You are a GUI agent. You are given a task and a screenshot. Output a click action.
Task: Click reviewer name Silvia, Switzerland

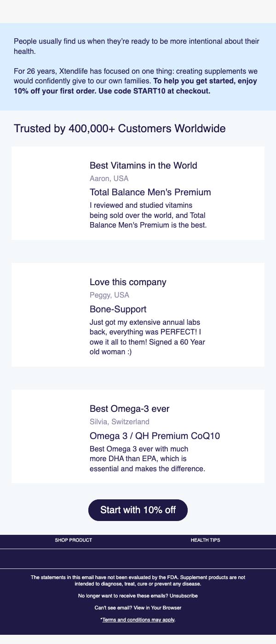120,422
